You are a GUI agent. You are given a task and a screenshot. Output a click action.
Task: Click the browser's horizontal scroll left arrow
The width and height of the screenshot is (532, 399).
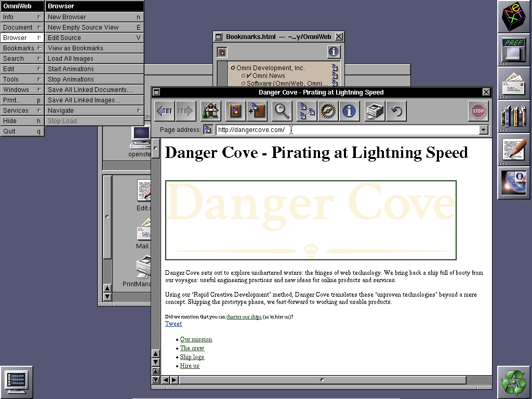166,380
